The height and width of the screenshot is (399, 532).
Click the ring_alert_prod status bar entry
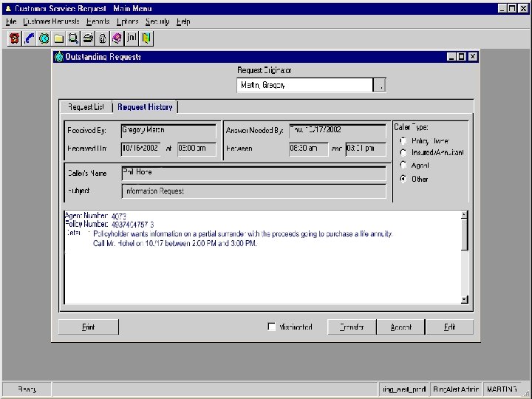[x=403, y=389]
